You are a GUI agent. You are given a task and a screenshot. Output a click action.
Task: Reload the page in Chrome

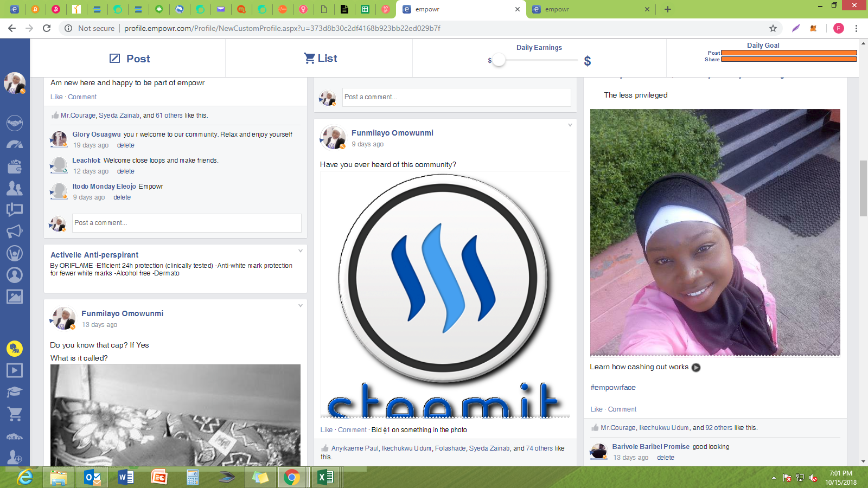47,28
